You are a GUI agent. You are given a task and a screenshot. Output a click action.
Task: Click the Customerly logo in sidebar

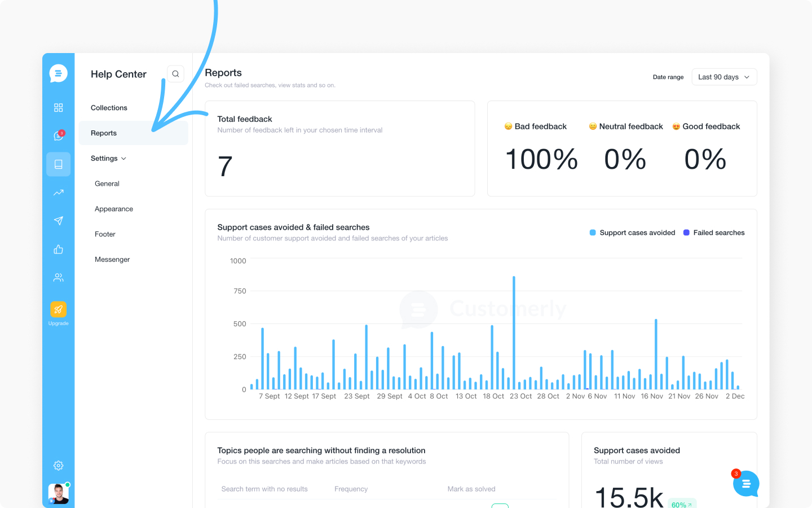(58, 73)
